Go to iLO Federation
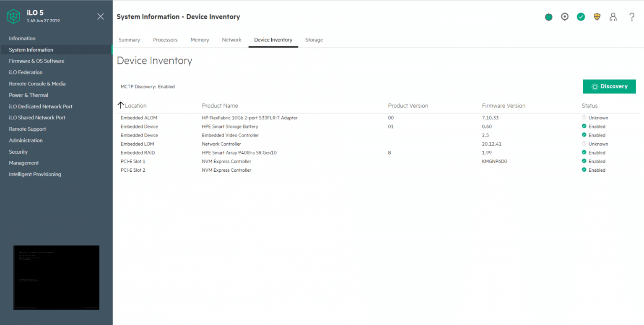This screenshot has height=325, width=644. (x=26, y=72)
